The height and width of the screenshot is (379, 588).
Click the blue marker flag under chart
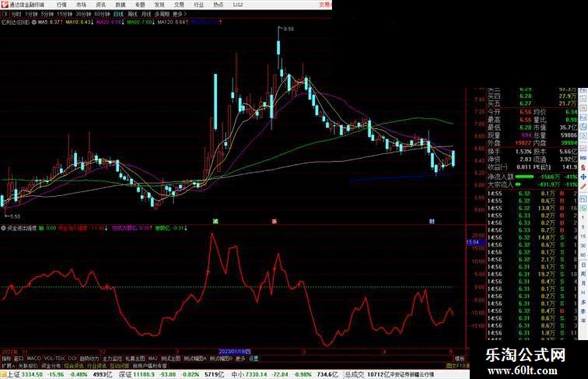tap(432, 222)
